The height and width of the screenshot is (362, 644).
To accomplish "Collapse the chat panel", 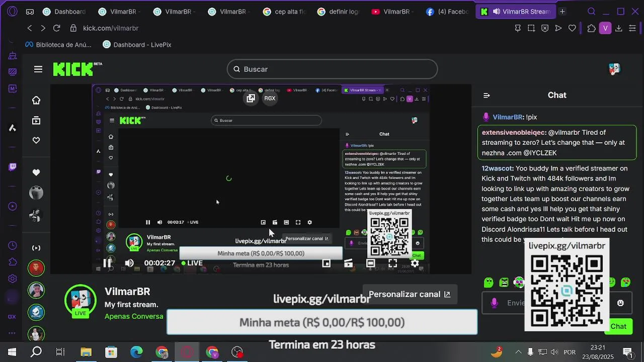I will click(x=487, y=95).
